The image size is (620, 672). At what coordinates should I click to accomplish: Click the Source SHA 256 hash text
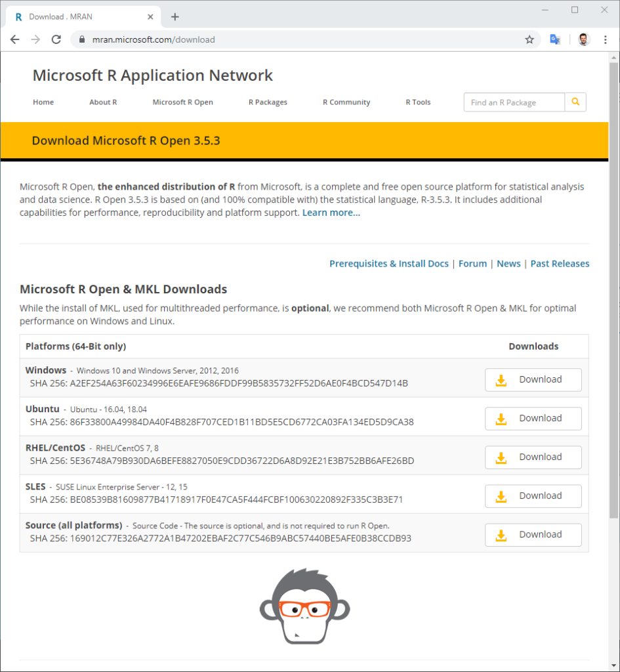click(x=220, y=538)
